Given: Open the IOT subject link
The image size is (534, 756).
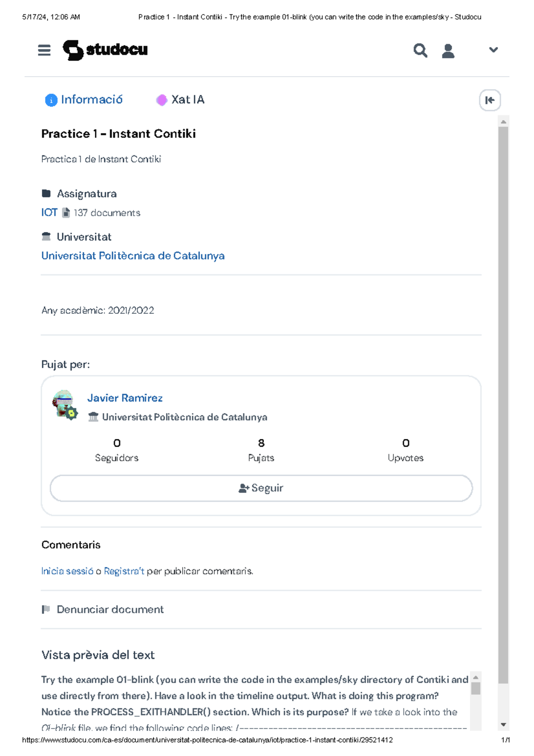Looking at the screenshot, I should pyautogui.click(x=49, y=213).
